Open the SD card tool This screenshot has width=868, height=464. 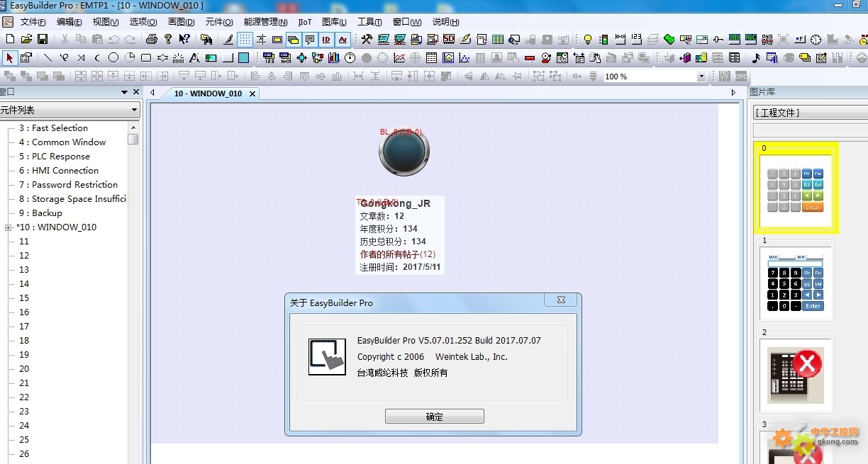coord(449,39)
